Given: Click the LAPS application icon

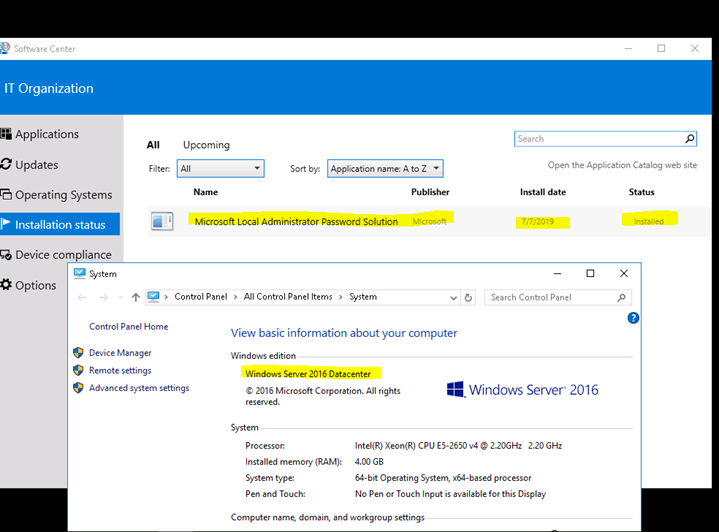Looking at the screenshot, I should pyautogui.click(x=162, y=222).
